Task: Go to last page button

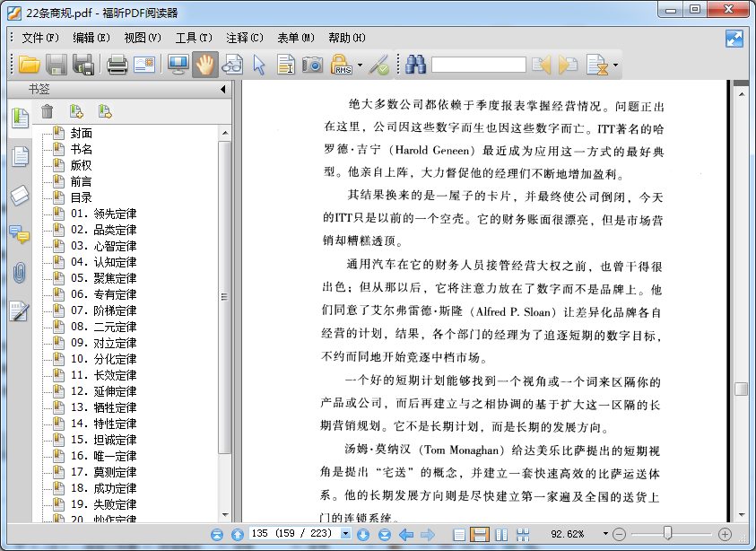Action: pos(384,534)
